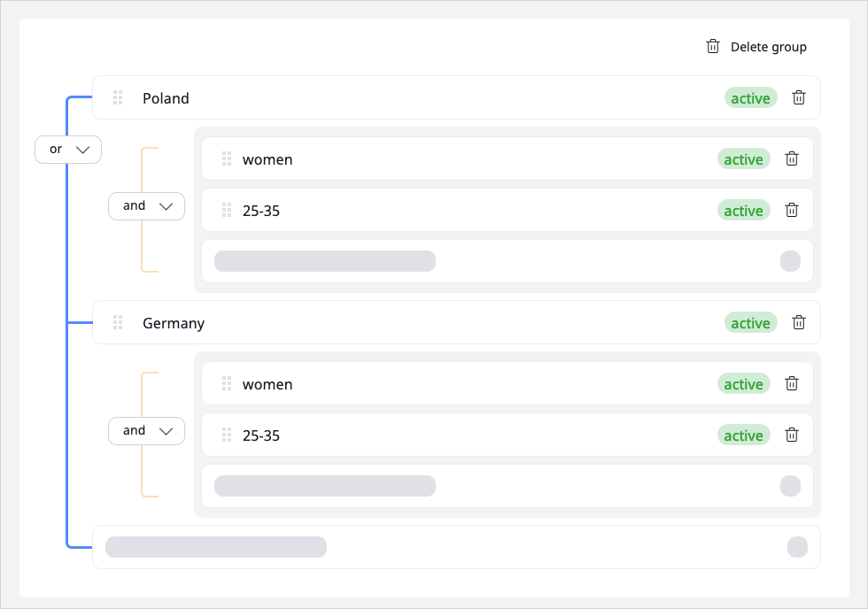Toggle active badge for 25-35 under Germany
Screen dimensions: 868x609
(743, 436)
